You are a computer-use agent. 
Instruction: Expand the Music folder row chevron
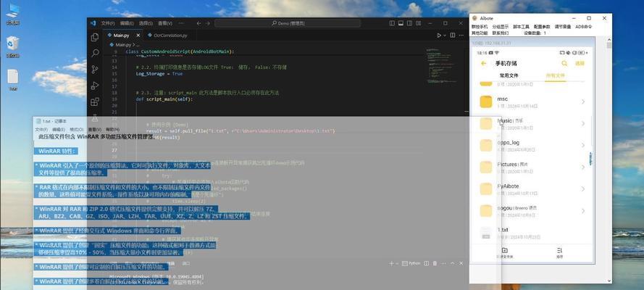[x=583, y=124]
